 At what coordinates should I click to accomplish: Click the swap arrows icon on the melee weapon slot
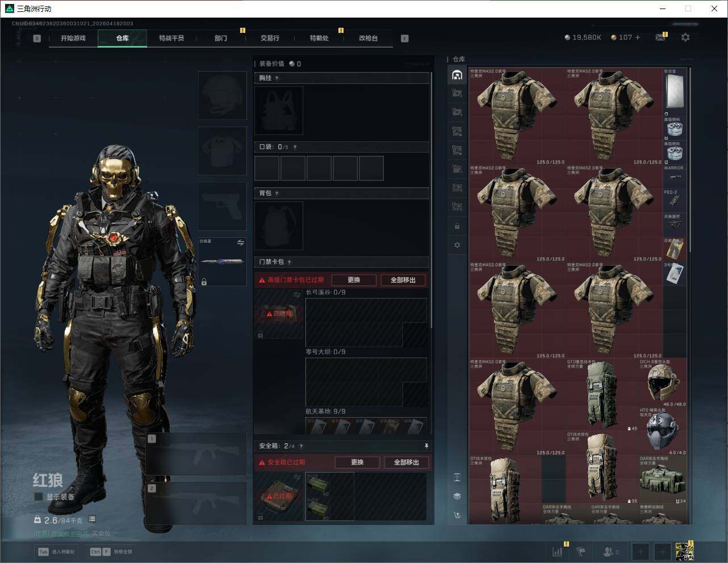pyautogui.click(x=241, y=243)
